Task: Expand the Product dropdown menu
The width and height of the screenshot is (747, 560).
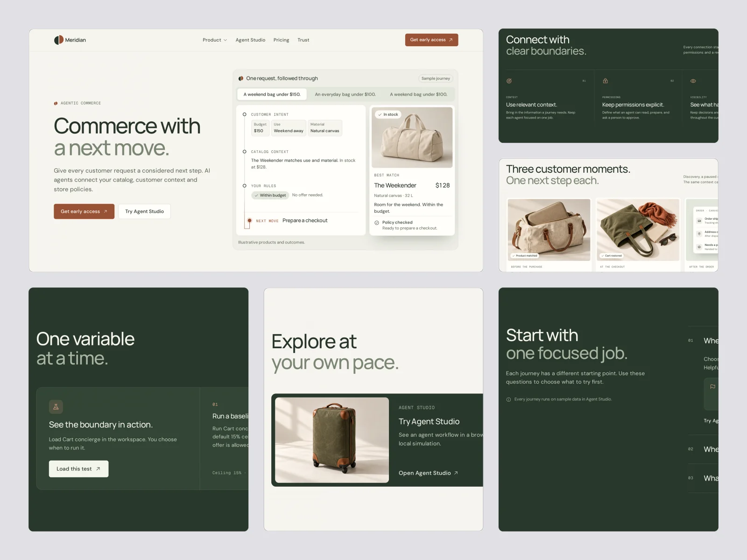Action: click(x=215, y=40)
